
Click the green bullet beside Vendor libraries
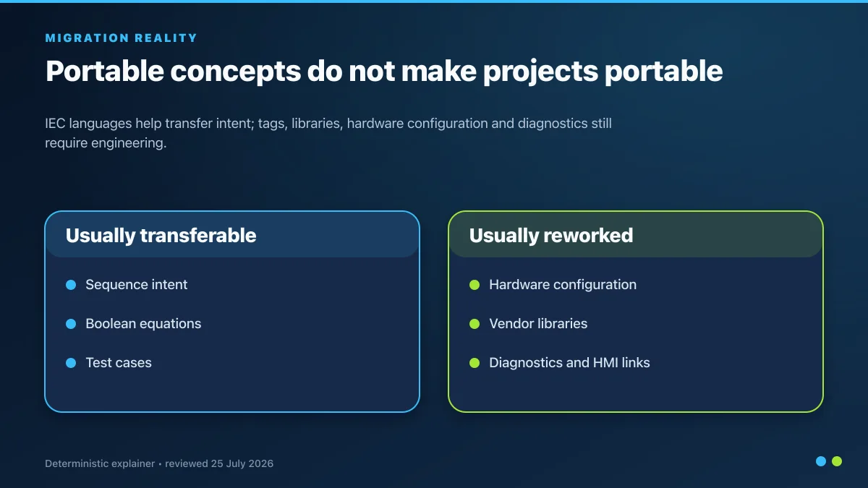click(x=475, y=324)
